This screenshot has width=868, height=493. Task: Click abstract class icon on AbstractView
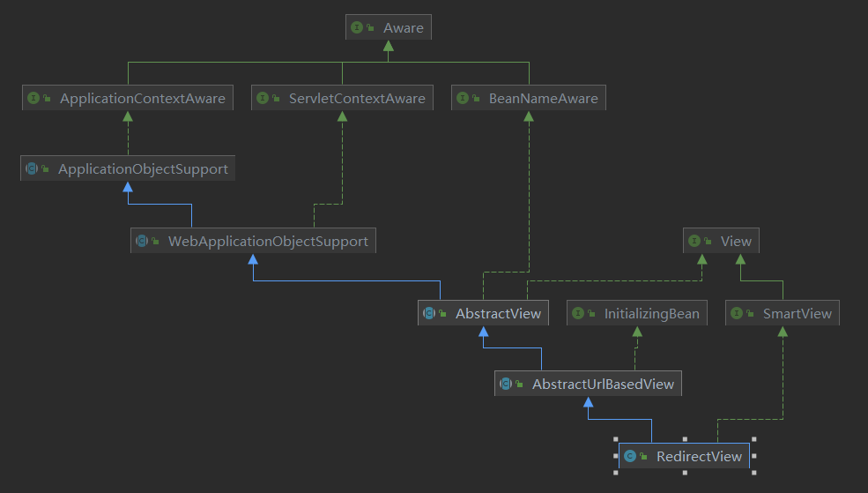pos(429,313)
